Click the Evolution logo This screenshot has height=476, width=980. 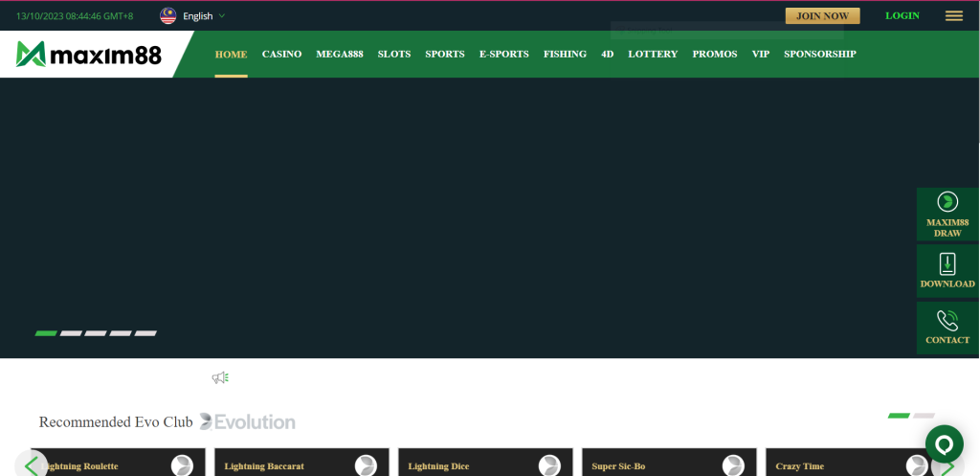click(x=248, y=421)
